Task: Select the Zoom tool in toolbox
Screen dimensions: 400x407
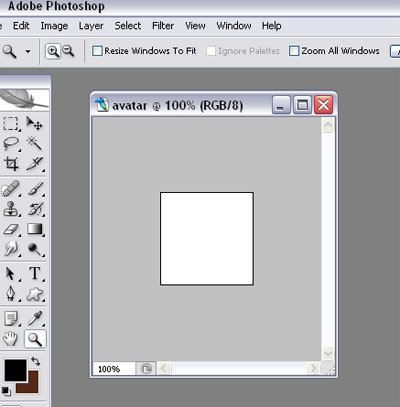Action: [x=35, y=339]
